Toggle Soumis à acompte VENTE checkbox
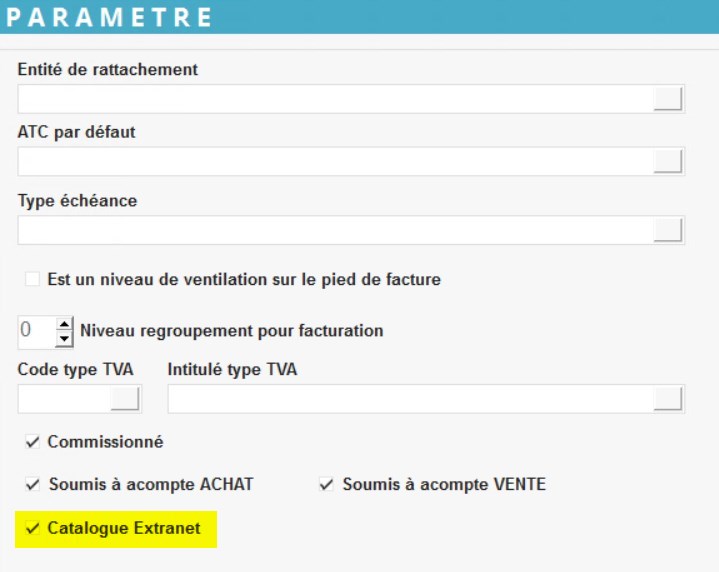This screenshot has width=719, height=572. (326, 485)
